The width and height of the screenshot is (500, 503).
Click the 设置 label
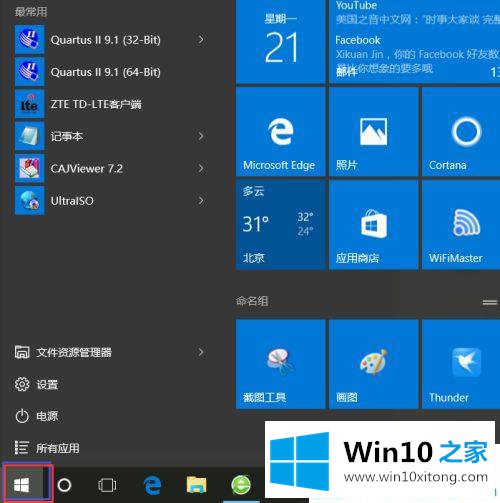47,385
